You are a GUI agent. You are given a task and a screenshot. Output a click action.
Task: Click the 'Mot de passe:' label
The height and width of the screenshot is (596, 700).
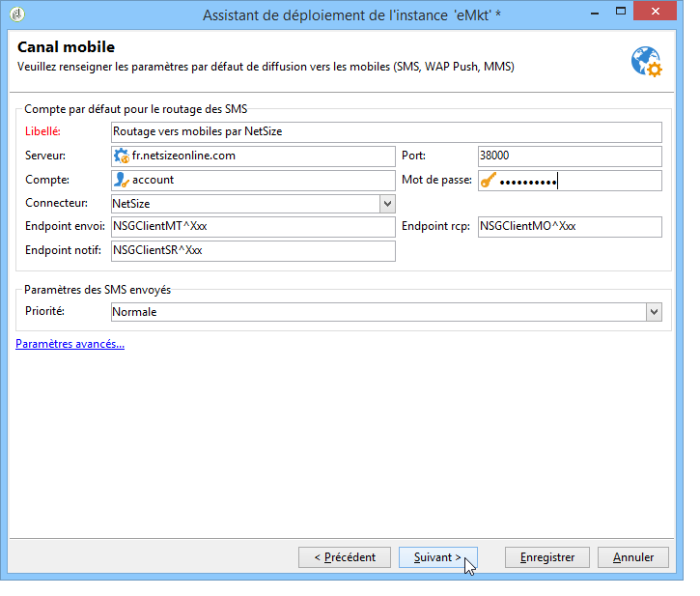pyautogui.click(x=436, y=180)
